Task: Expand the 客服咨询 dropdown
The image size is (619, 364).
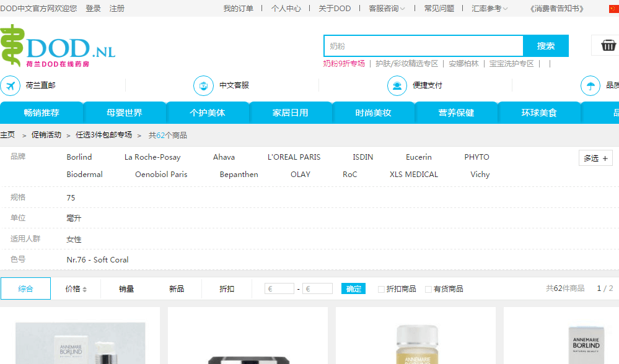Action: (x=387, y=9)
